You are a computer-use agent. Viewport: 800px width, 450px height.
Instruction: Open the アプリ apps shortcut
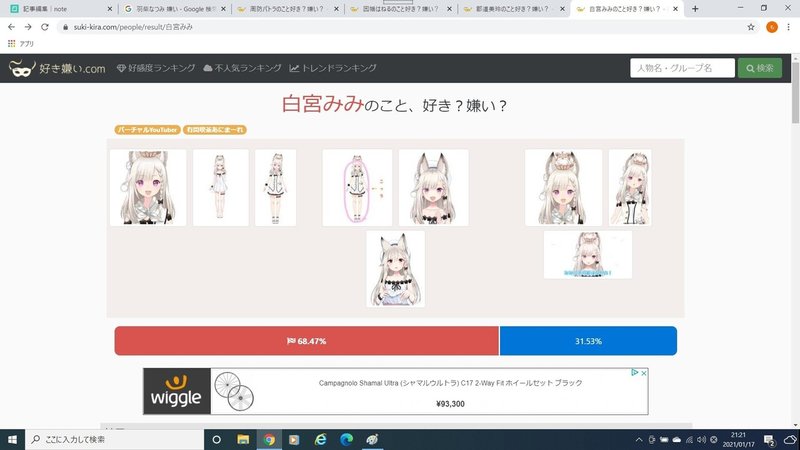pyautogui.click(x=20, y=44)
